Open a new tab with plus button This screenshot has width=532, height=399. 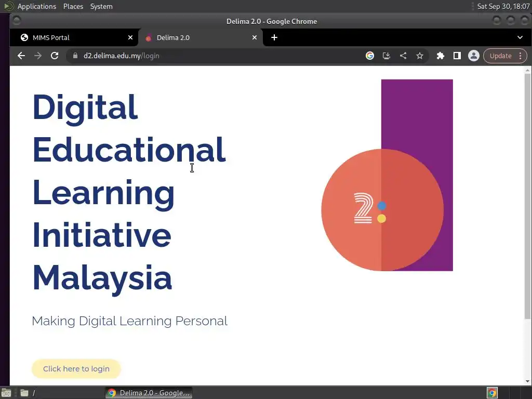pyautogui.click(x=274, y=37)
